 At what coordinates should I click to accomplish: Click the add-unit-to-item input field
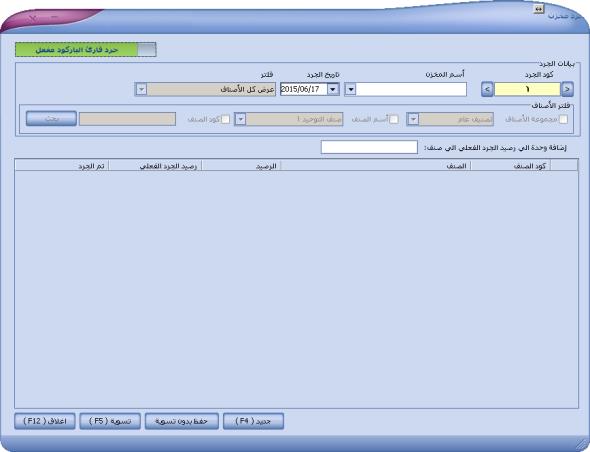369,147
